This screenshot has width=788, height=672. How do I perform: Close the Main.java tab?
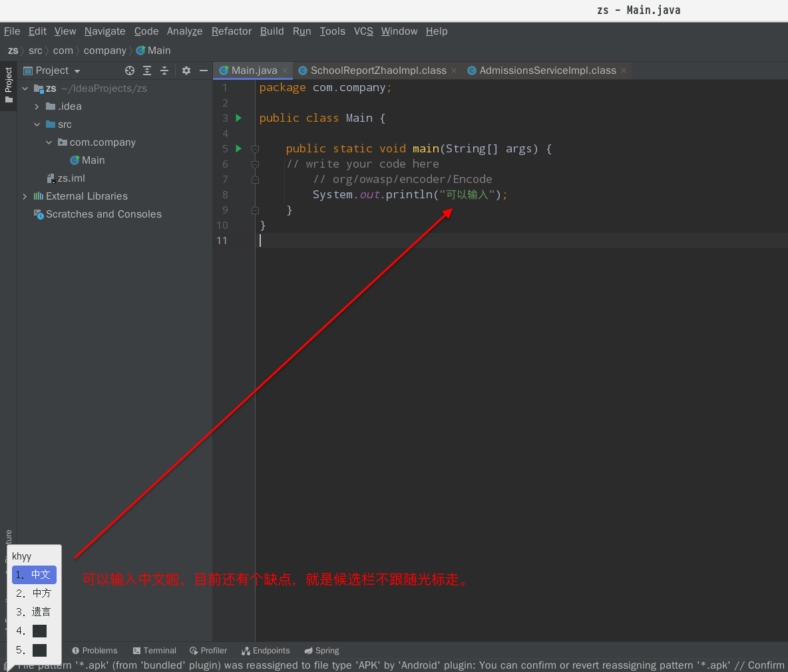pyautogui.click(x=285, y=71)
